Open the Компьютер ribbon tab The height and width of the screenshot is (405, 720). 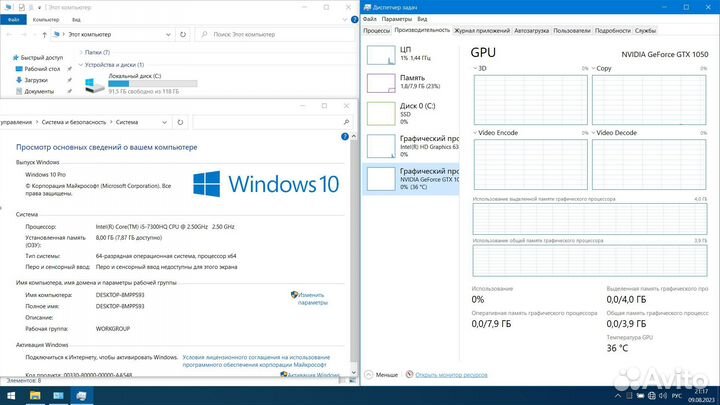pos(46,20)
